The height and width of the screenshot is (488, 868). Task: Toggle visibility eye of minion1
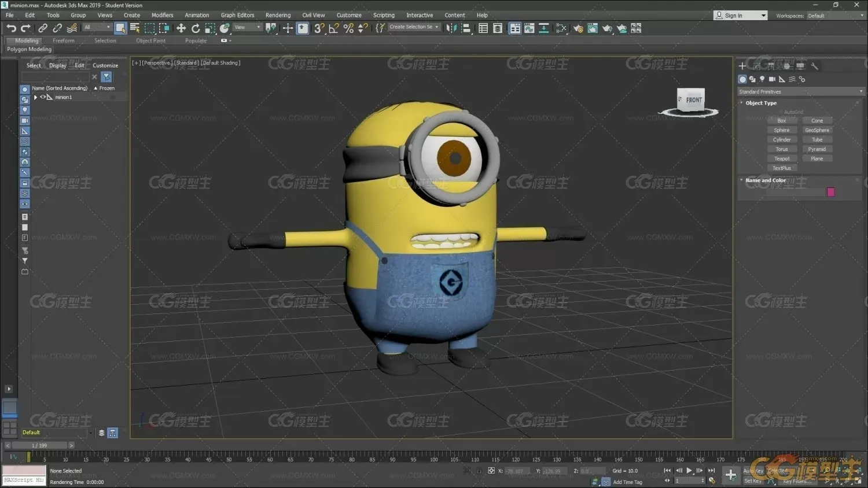(43, 97)
